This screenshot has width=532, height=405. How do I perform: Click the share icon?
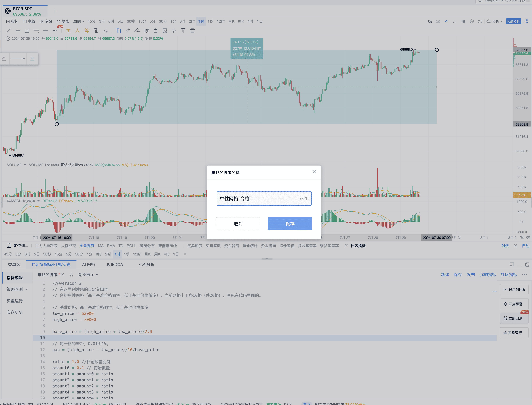click(526, 21)
